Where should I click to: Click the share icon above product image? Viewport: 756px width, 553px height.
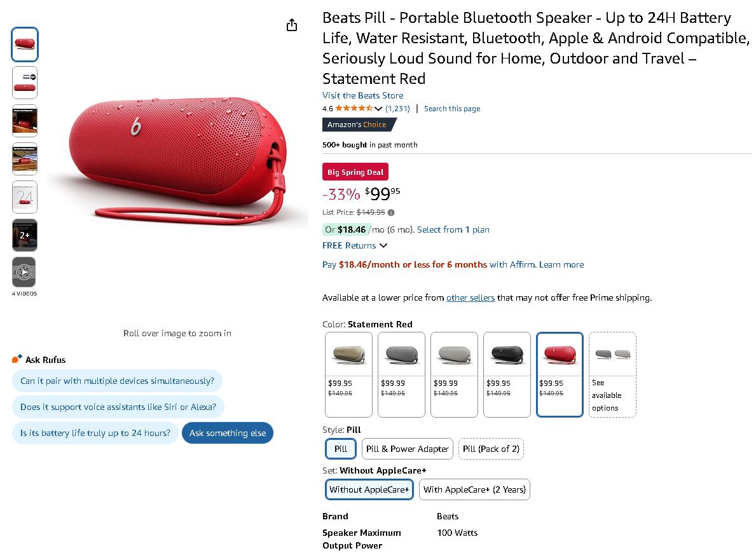292,25
